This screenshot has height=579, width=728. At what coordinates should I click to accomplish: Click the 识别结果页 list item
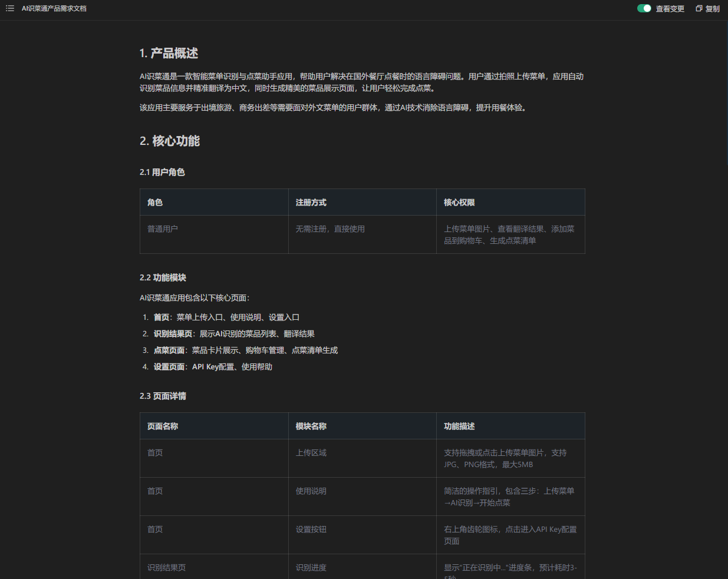[x=233, y=333]
